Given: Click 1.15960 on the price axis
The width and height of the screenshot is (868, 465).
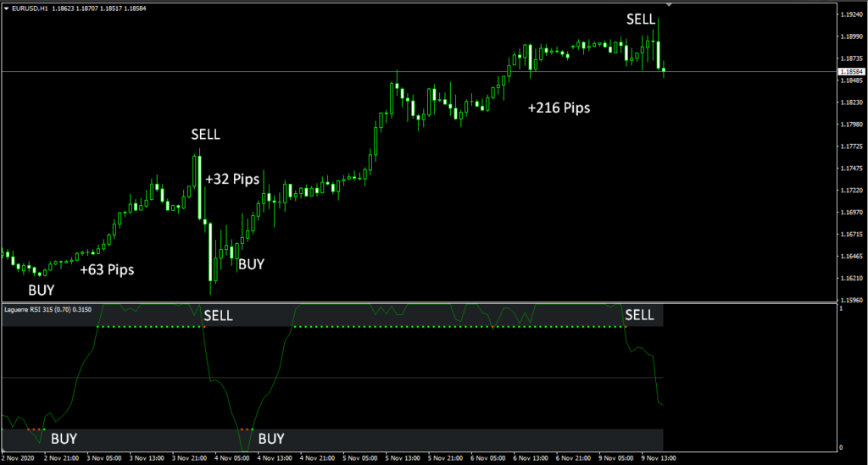Looking at the screenshot, I should pyautogui.click(x=851, y=300).
